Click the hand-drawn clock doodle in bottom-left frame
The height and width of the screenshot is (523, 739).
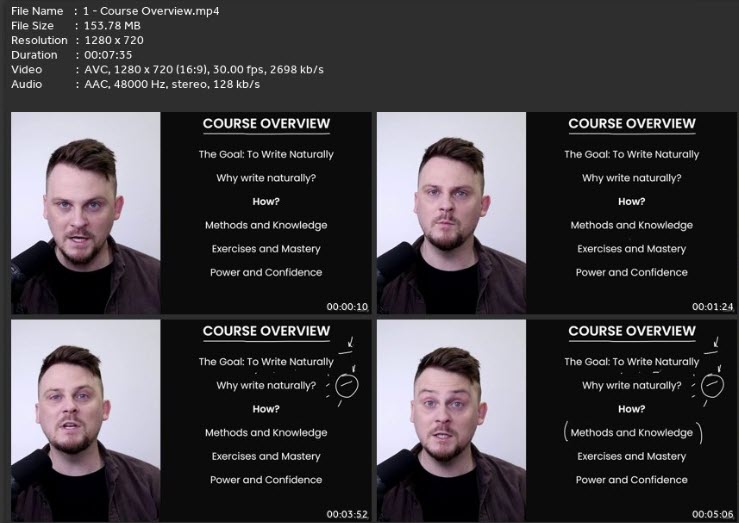click(x=346, y=386)
